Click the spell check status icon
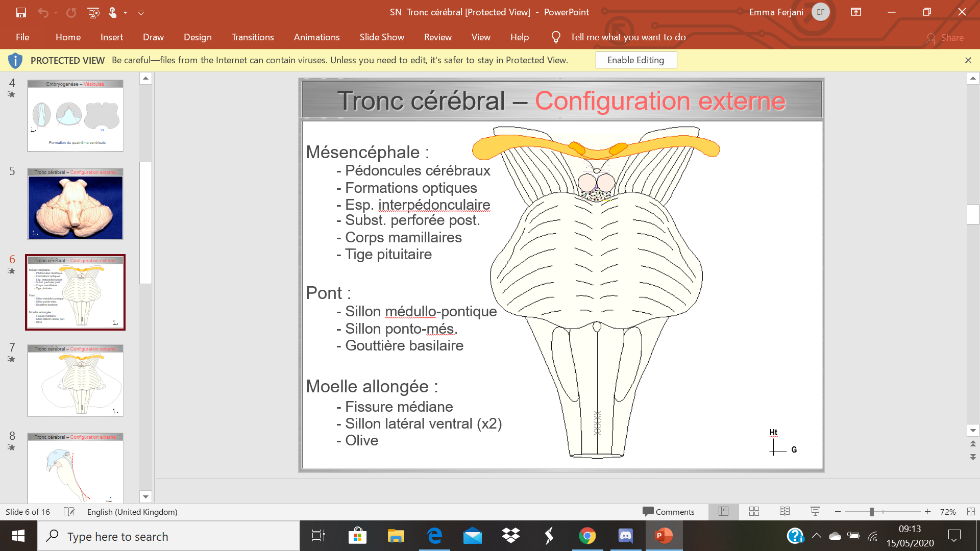The image size is (980, 551). 69,512
